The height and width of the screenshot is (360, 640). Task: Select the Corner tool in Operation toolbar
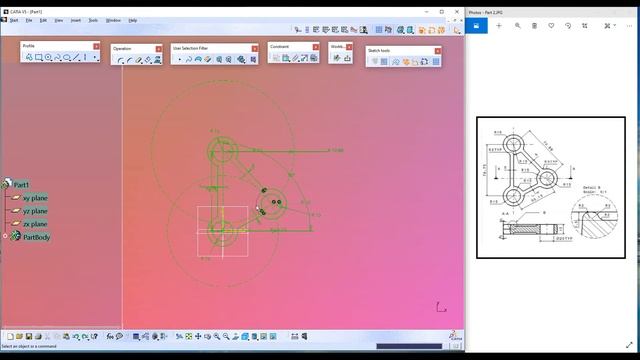pos(120,60)
